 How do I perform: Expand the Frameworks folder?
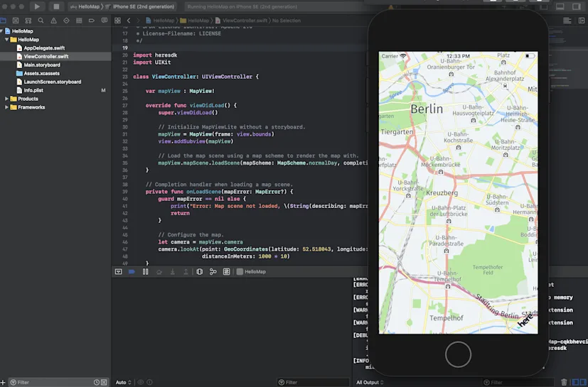6,107
